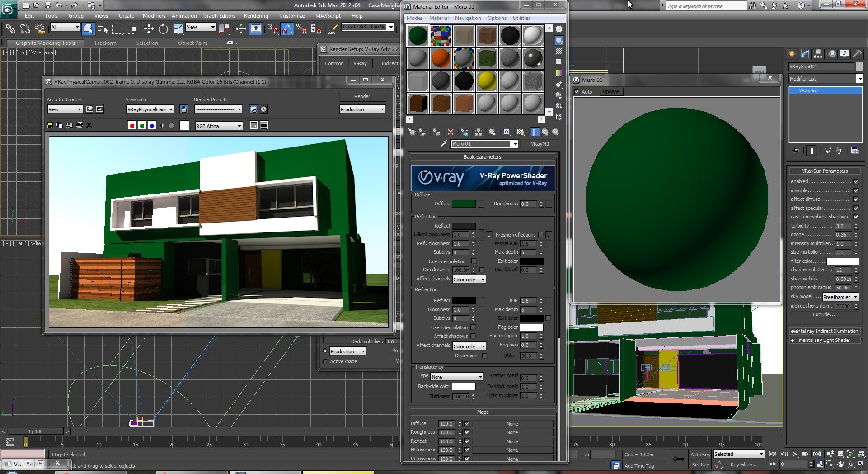This screenshot has height=474, width=868.
Task: Collapse the Basic parameters rollout
Action: (x=483, y=157)
